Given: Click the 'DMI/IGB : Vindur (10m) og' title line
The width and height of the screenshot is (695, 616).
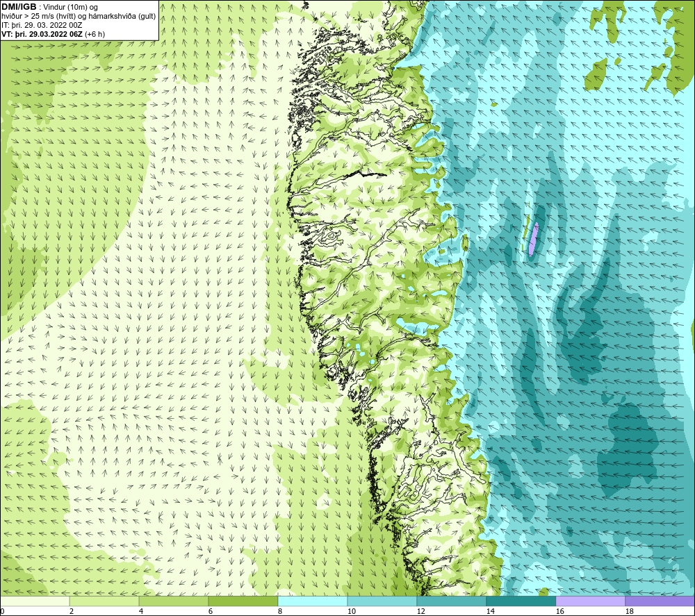Looking at the screenshot, I should pyautogui.click(x=49, y=7).
